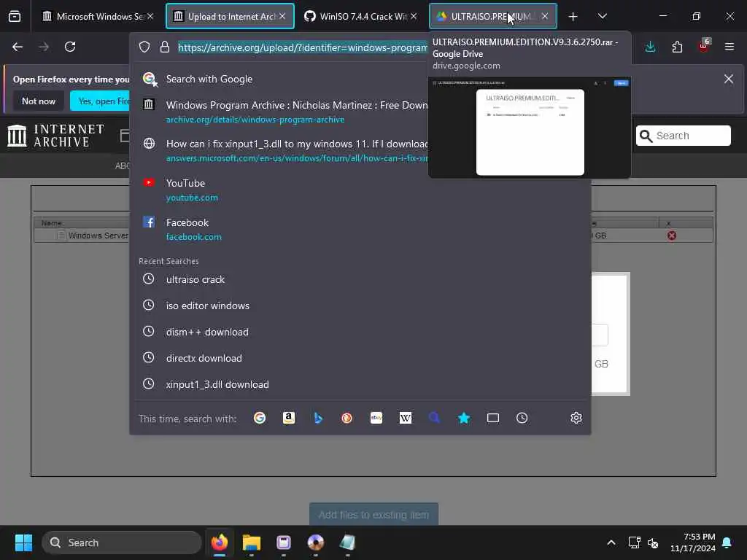Open Firefox View button
Image resolution: width=747 pixels, height=560 pixels.
15,16
